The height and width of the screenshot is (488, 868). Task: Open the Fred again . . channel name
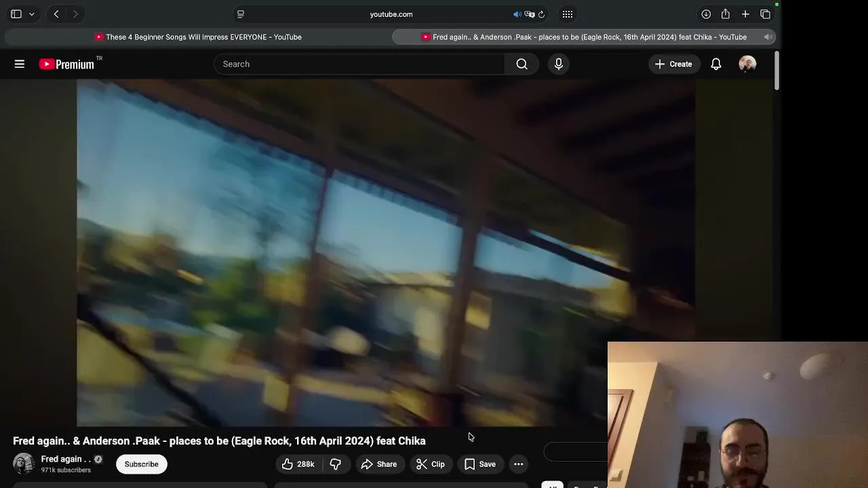point(66,459)
